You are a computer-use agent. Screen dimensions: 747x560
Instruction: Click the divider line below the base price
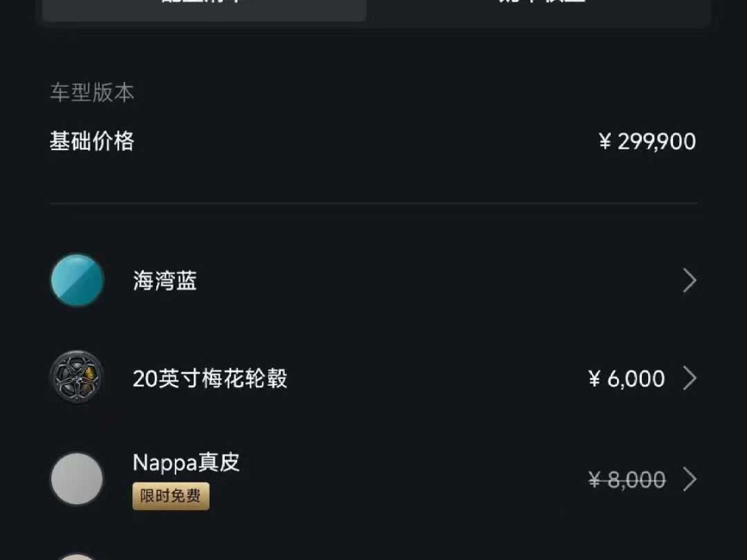374,203
